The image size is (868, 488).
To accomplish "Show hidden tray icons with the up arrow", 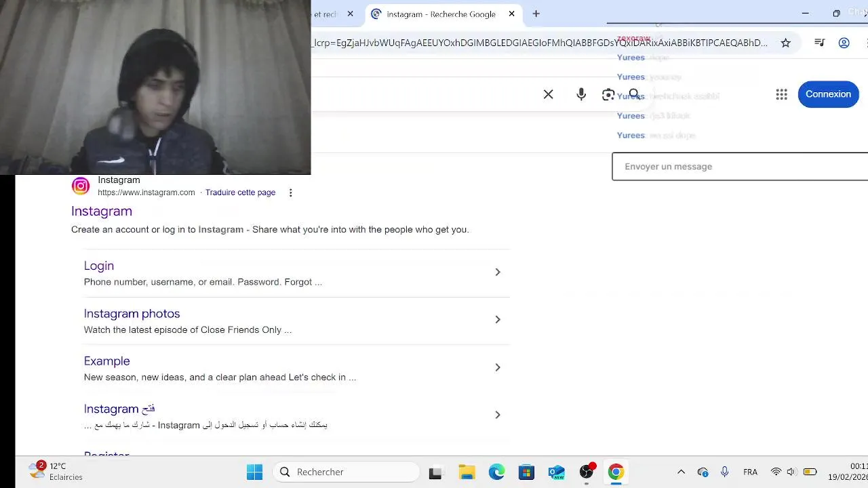I will click(681, 472).
